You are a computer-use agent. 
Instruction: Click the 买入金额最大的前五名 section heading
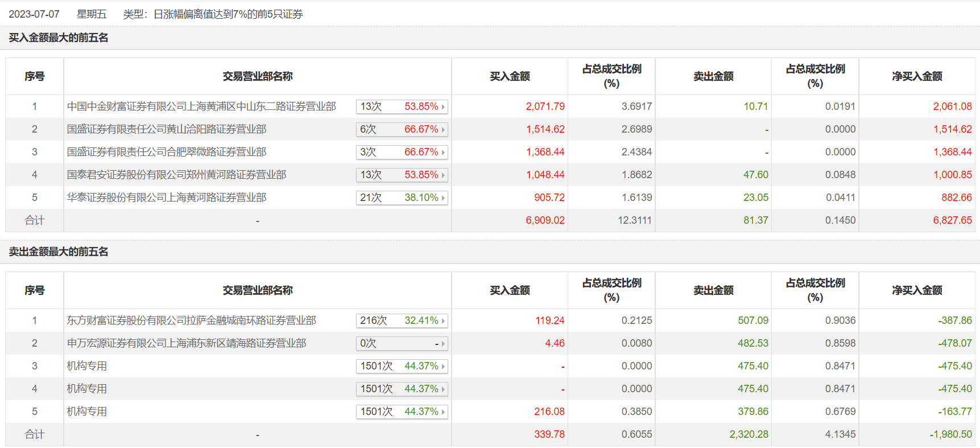click(59, 38)
